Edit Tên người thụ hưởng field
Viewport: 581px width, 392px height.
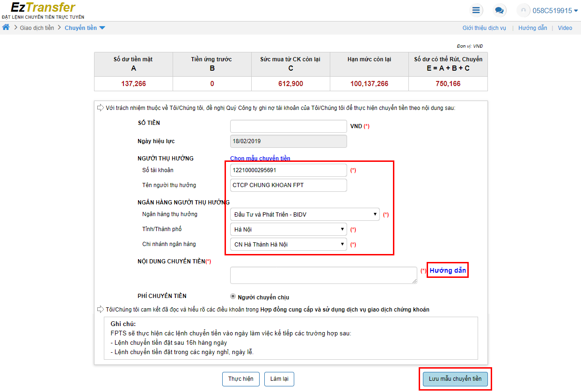click(289, 185)
